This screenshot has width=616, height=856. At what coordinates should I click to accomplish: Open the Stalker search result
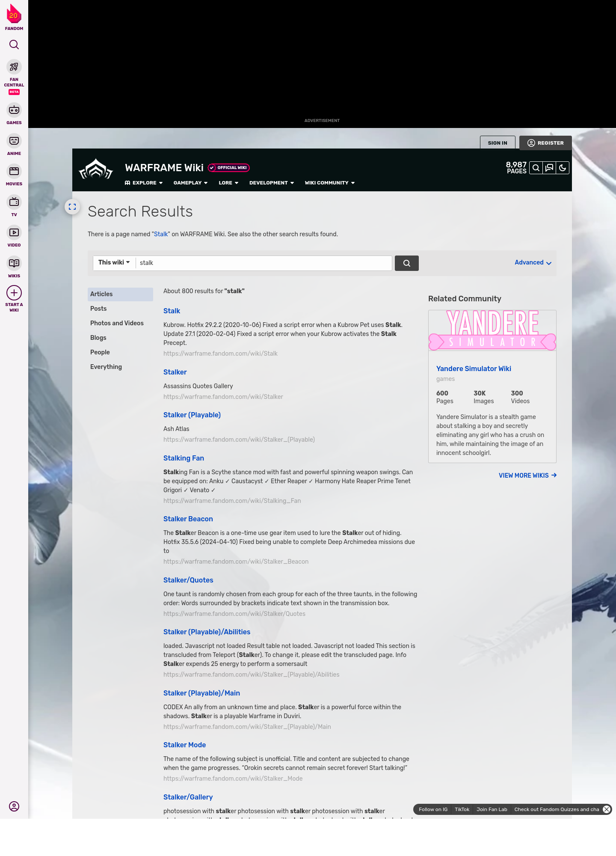pyautogui.click(x=175, y=372)
